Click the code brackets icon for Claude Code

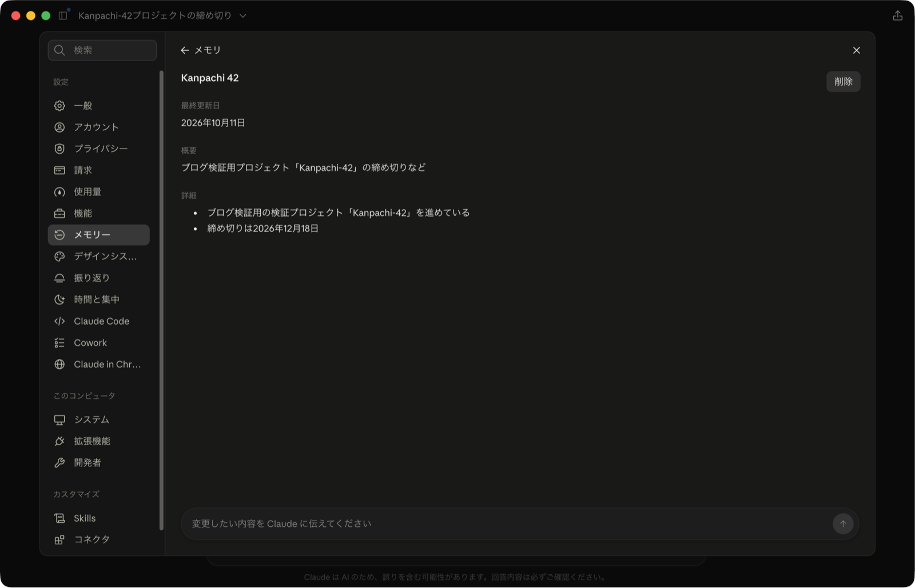[59, 321]
